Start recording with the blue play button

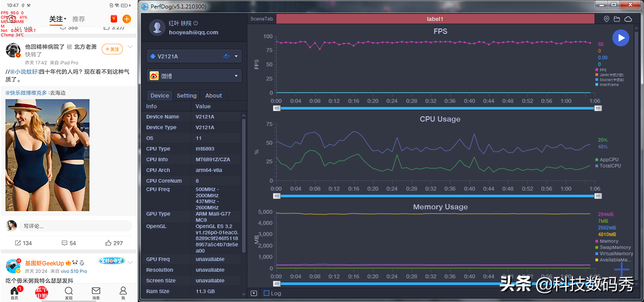[x=620, y=38]
